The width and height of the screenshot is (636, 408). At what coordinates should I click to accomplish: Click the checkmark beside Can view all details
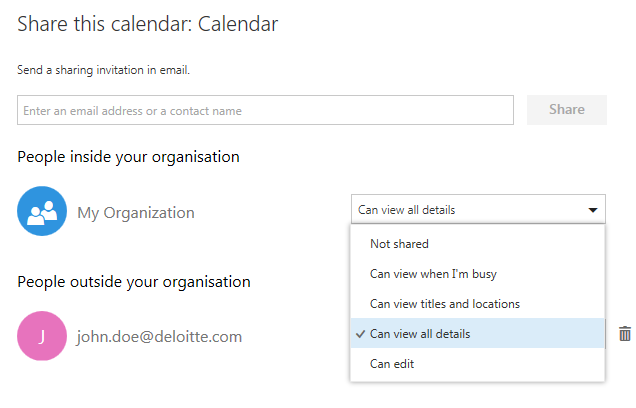pyautogui.click(x=359, y=334)
